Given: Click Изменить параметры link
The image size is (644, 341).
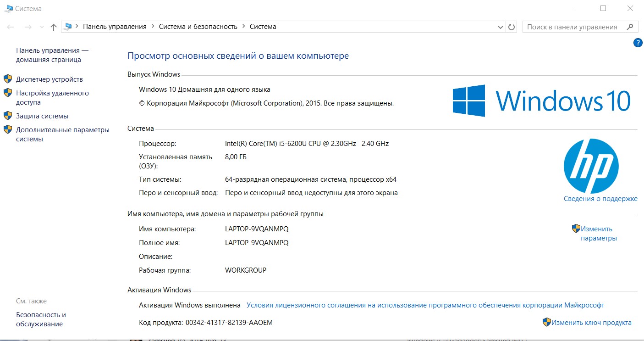Looking at the screenshot, I should (599, 234).
